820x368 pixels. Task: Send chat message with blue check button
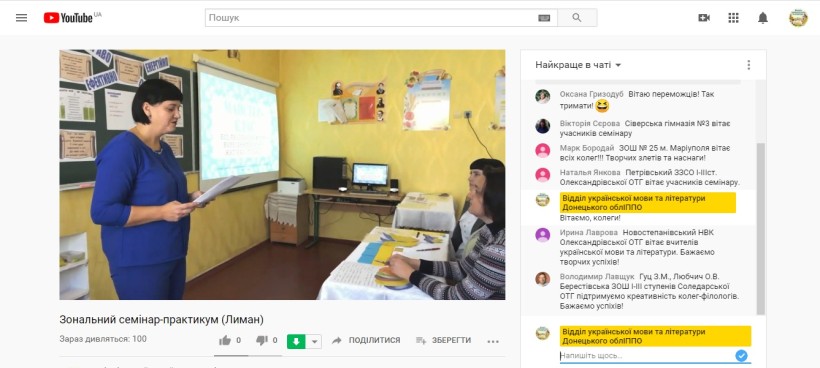(741, 356)
